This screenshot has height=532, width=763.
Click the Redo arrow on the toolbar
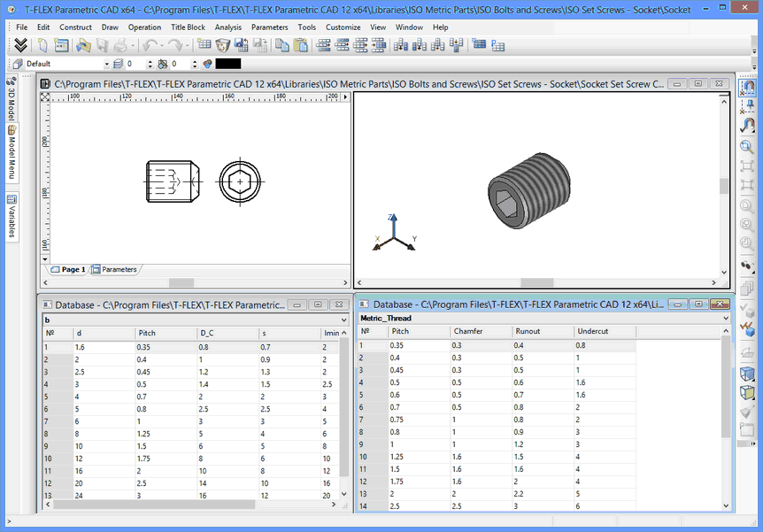click(x=174, y=45)
